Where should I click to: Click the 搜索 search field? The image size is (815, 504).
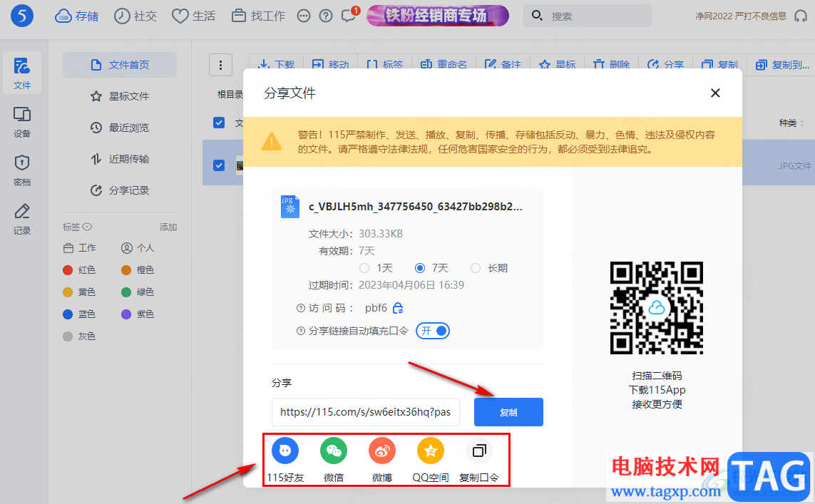pos(588,16)
